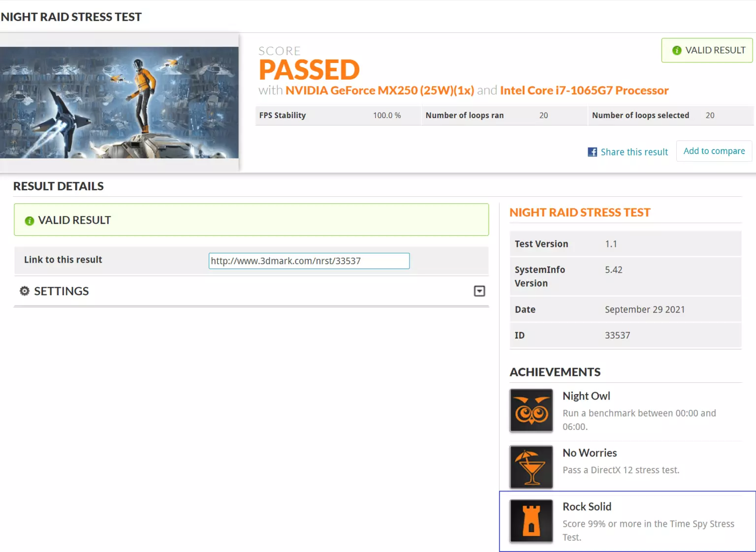Click the SETTINGS header label
The width and height of the screenshot is (756, 552).
click(x=62, y=291)
